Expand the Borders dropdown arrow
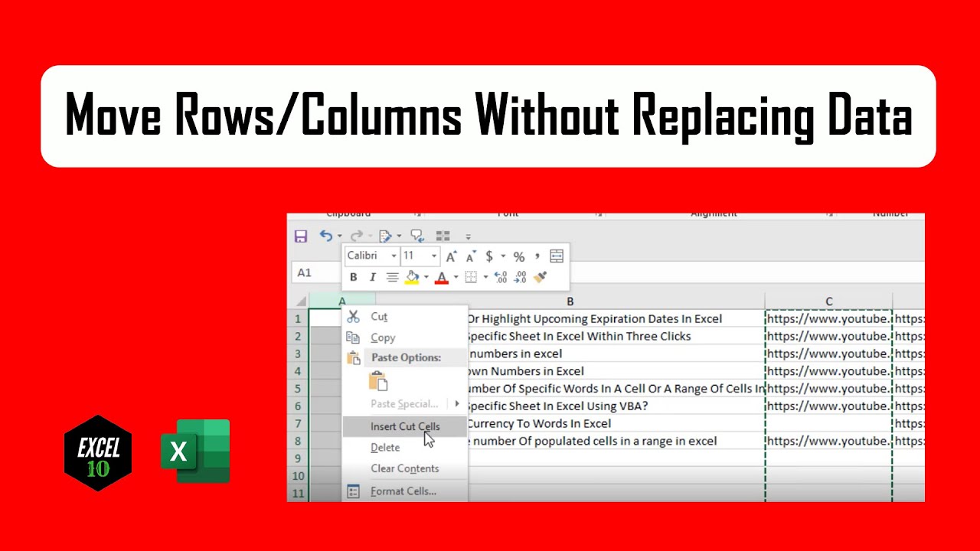The image size is (980, 551). click(485, 277)
